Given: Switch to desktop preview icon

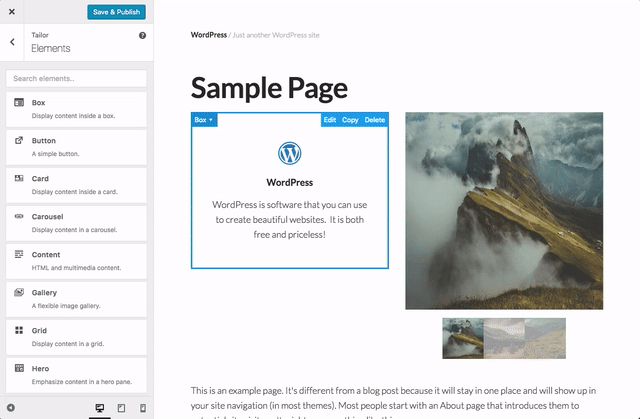Looking at the screenshot, I should point(100,408).
